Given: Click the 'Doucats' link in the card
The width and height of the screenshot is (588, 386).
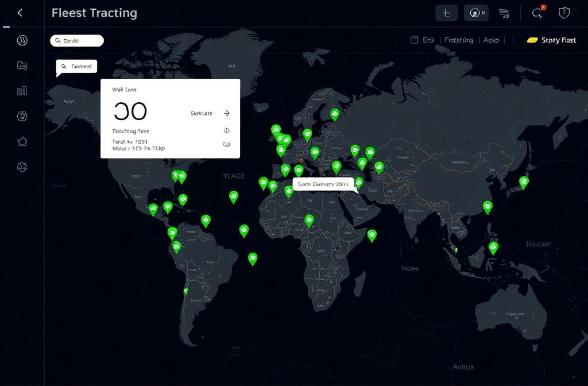Looking at the screenshot, I should (x=202, y=113).
